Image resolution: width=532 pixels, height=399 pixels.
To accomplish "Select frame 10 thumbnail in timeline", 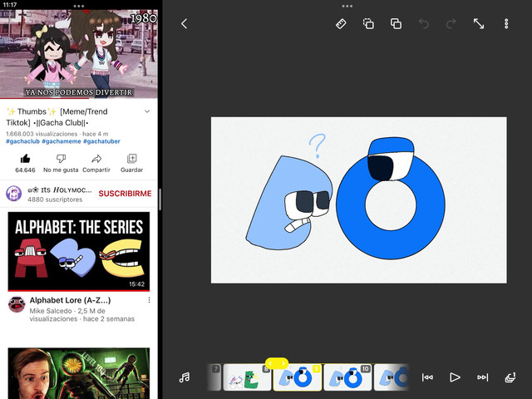I will 347,377.
